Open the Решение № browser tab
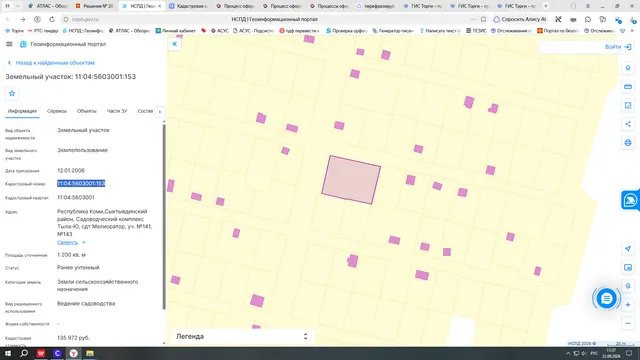The image size is (640, 360). (95, 6)
